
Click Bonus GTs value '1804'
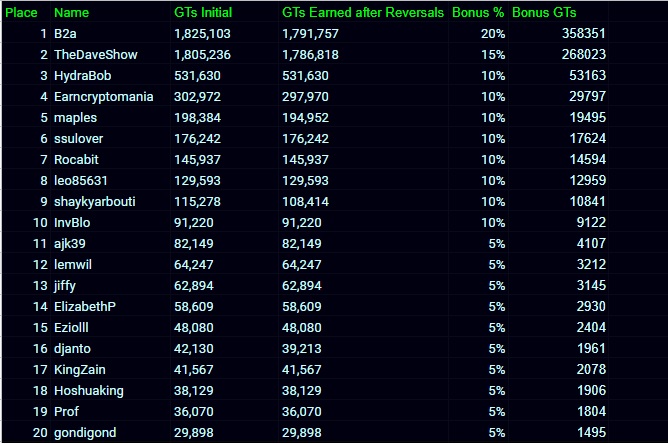point(591,411)
